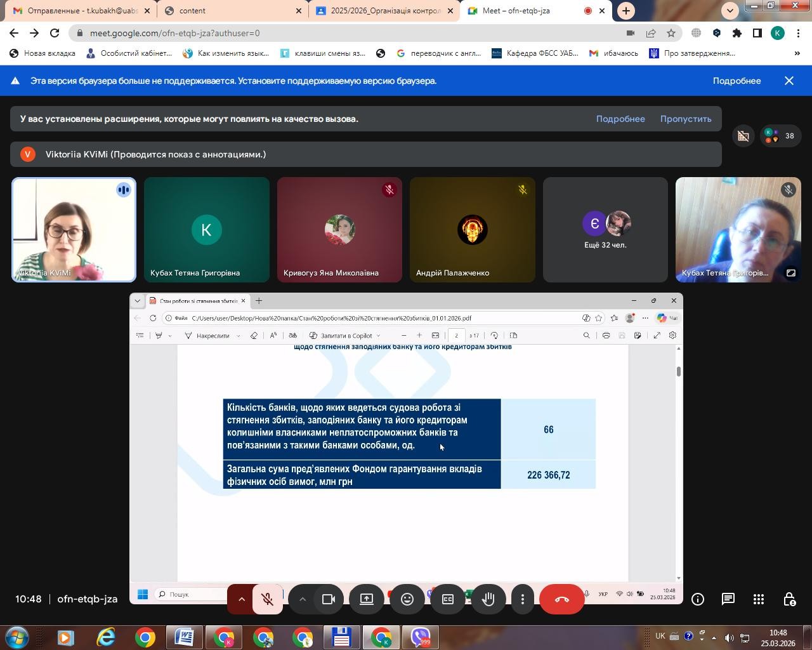Open more options three-dot menu in Meet

click(x=522, y=599)
